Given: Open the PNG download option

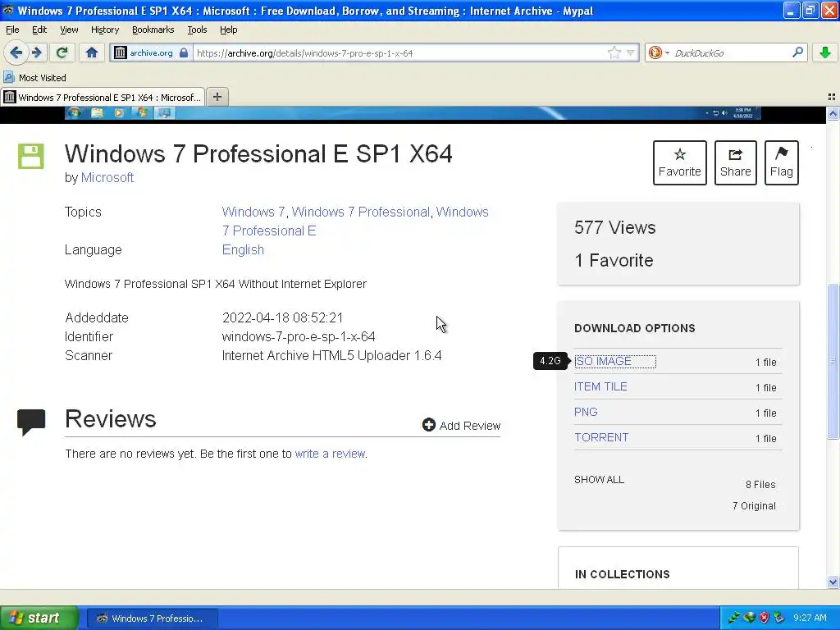Looking at the screenshot, I should 586,412.
